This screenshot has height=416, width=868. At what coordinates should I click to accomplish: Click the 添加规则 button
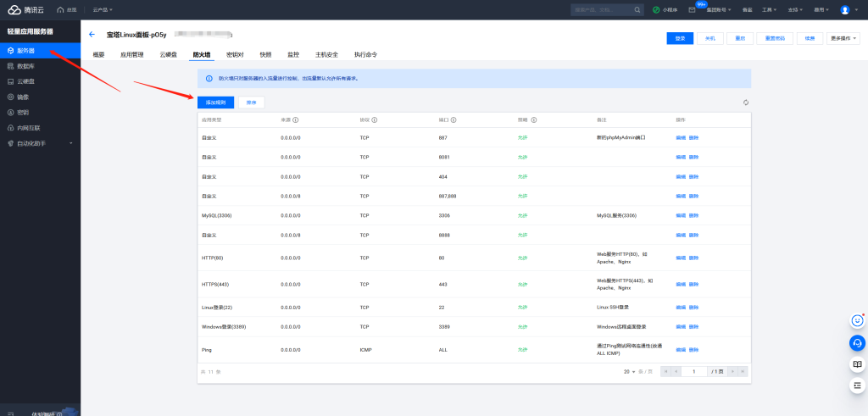pyautogui.click(x=215, y=102)
